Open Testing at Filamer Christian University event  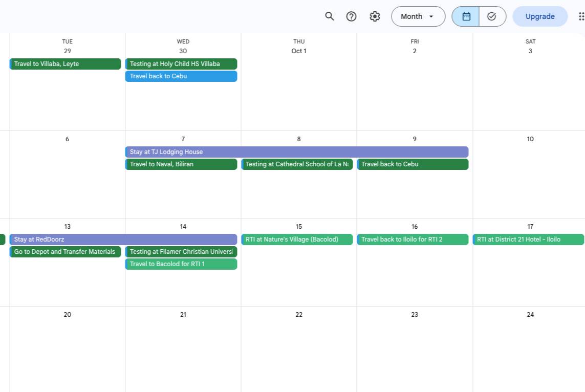click(181, 252)
